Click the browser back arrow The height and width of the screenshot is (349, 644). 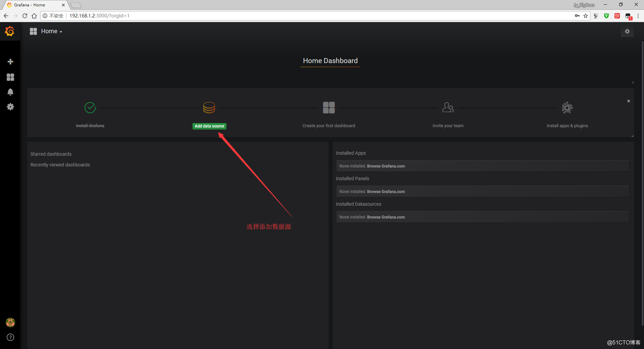(x=6, y=16)
